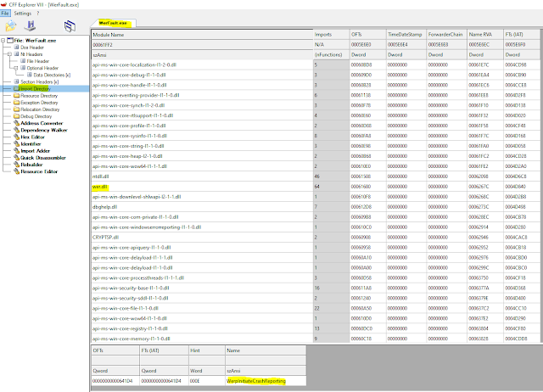Click the Save file toolbar icon
Screen dimensions: 543x392
pyautogui.click(x=31, y=26)
